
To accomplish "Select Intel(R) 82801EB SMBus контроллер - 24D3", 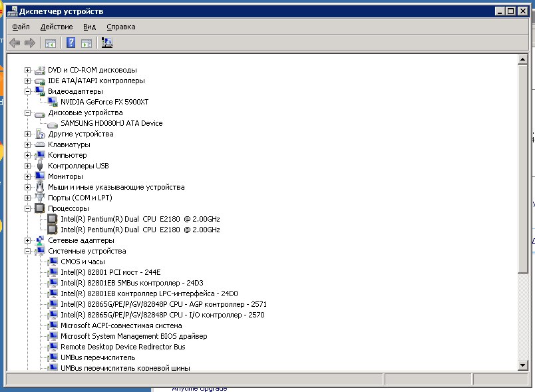I will 132,283.
